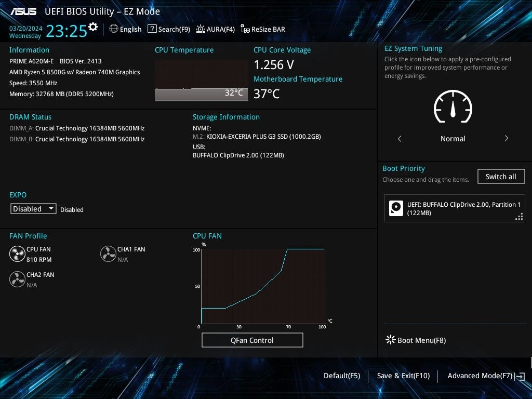Click the FAN Profile heading
Viewport: 532px width, 399px height.
(28, 236)
